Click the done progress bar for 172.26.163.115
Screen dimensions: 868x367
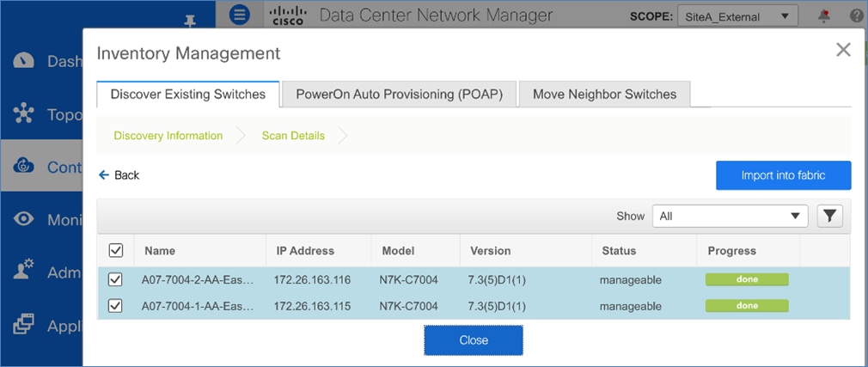(747, 306)
